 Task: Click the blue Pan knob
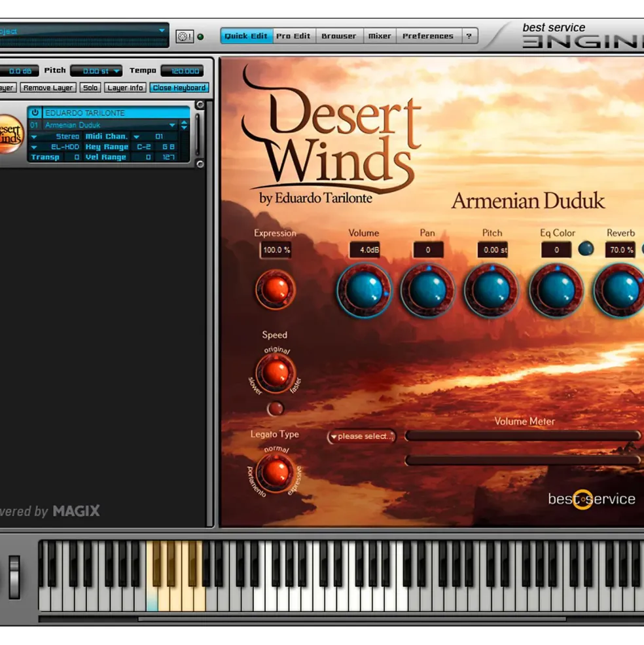[427, 291]
